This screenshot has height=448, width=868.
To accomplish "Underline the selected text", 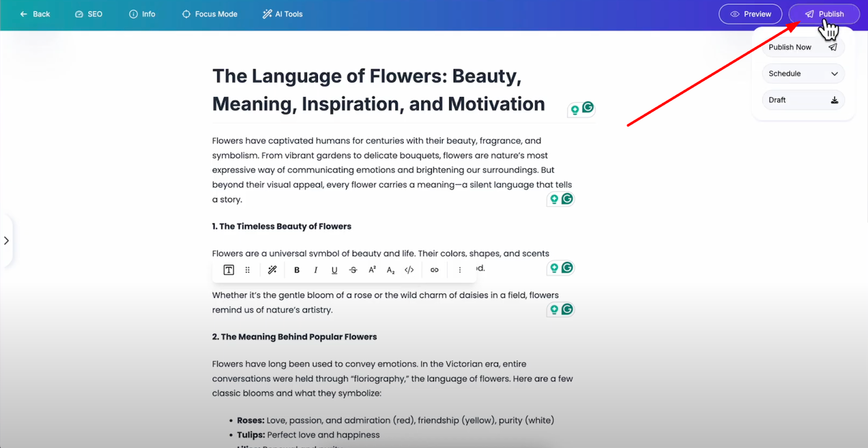I will click(x=334, y=270).
